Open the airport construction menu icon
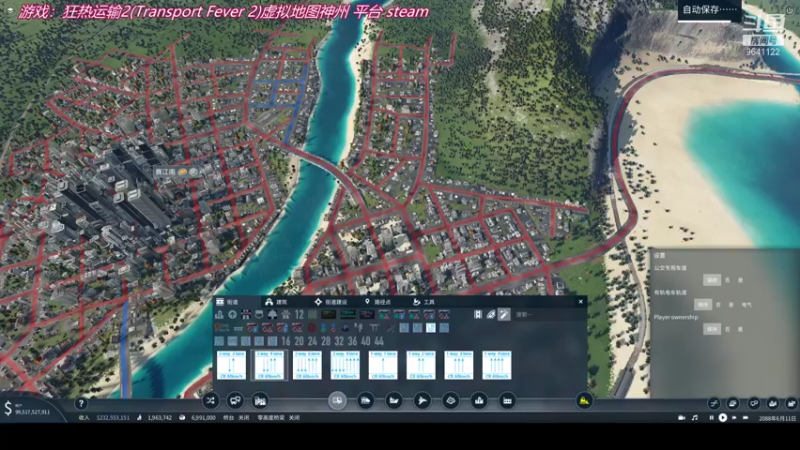This screenshot has width=800, height=450. pyautogui.click(x=422, y=401)
